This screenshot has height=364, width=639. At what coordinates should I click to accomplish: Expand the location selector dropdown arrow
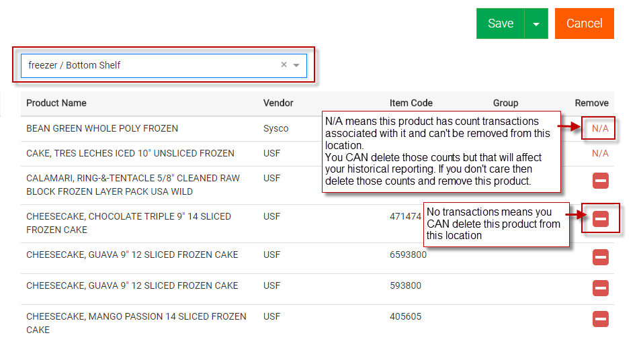click(296, 65)
